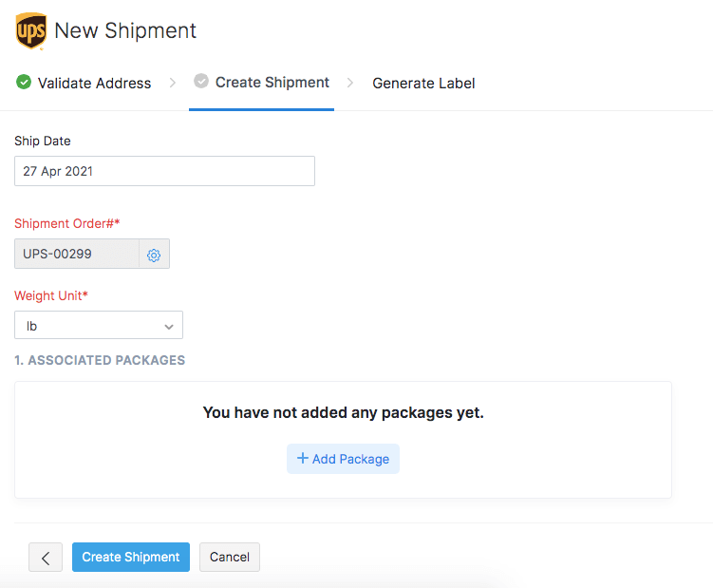Viewport: 713px width, 588px height.
Task: Click chevron separator after Validate Address
Action: (173, 83)
